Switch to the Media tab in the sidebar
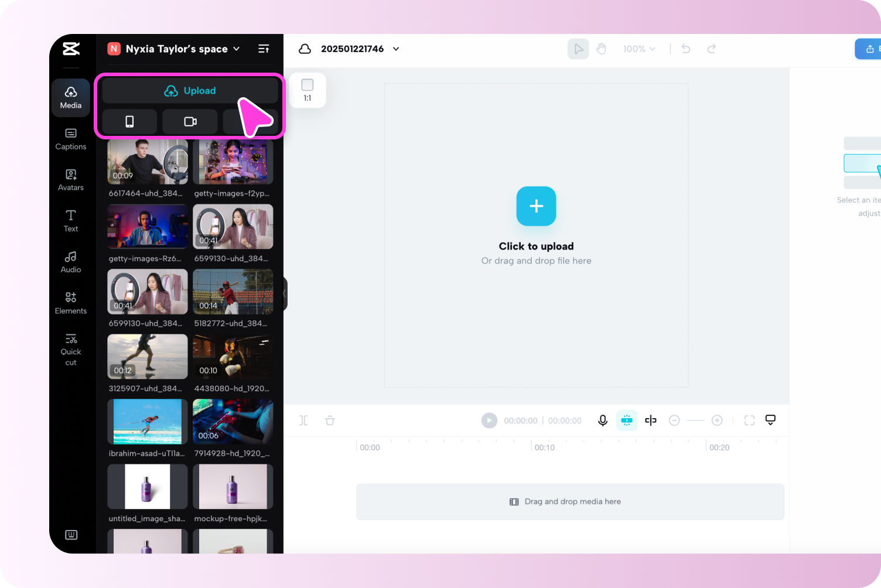 pyautogui.click(x=70, y=97)
